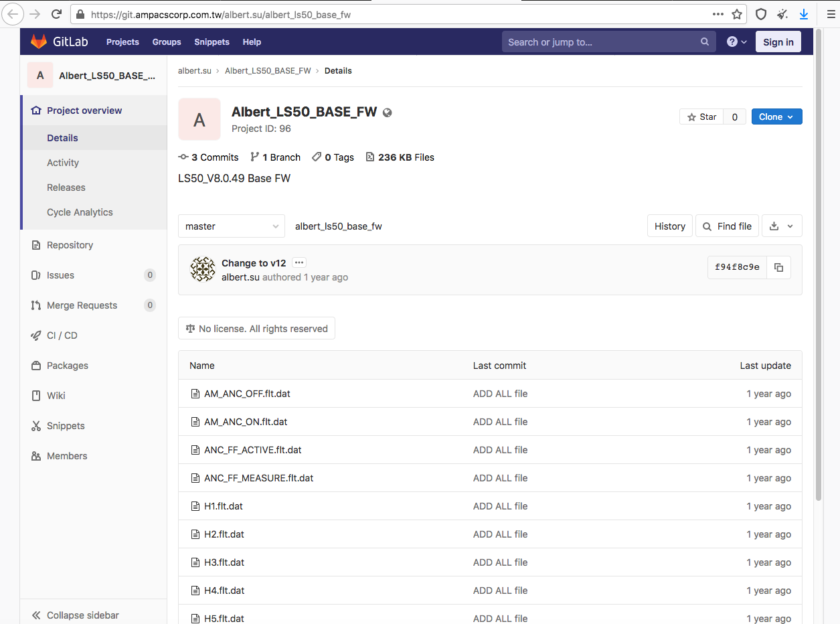
Task: Click No license. All rights reserved
Action: (x=256, y=329)
